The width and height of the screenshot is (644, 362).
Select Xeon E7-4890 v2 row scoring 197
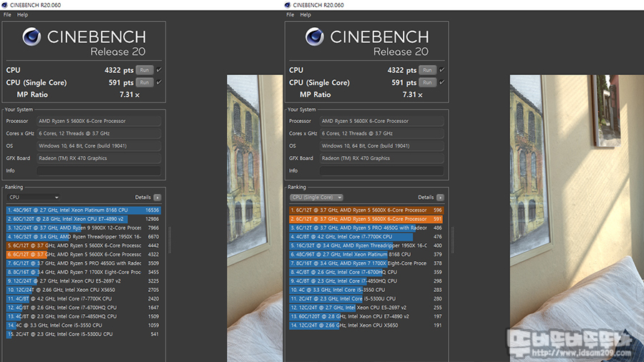(366, 316)
